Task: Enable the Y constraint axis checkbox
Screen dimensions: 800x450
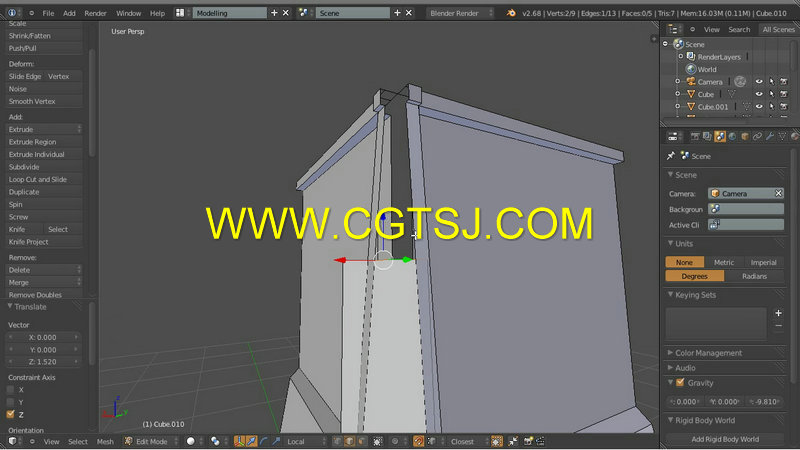Action: coord(11,402)
